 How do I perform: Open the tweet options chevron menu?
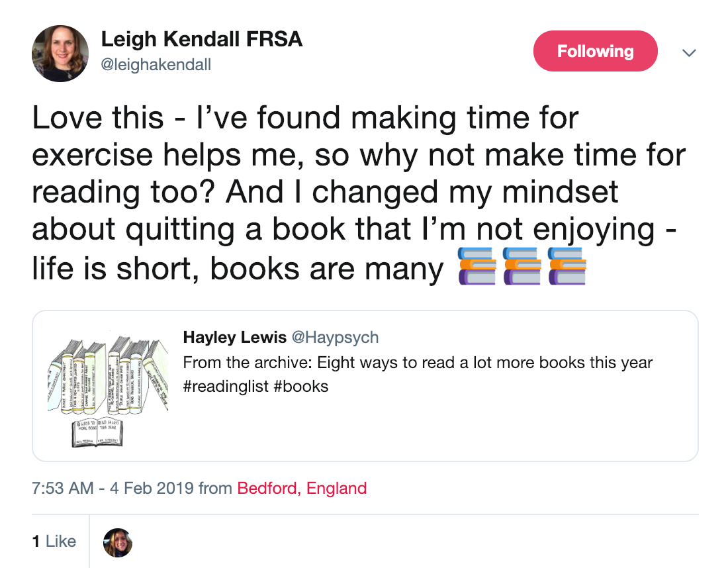tap(689, 52)
